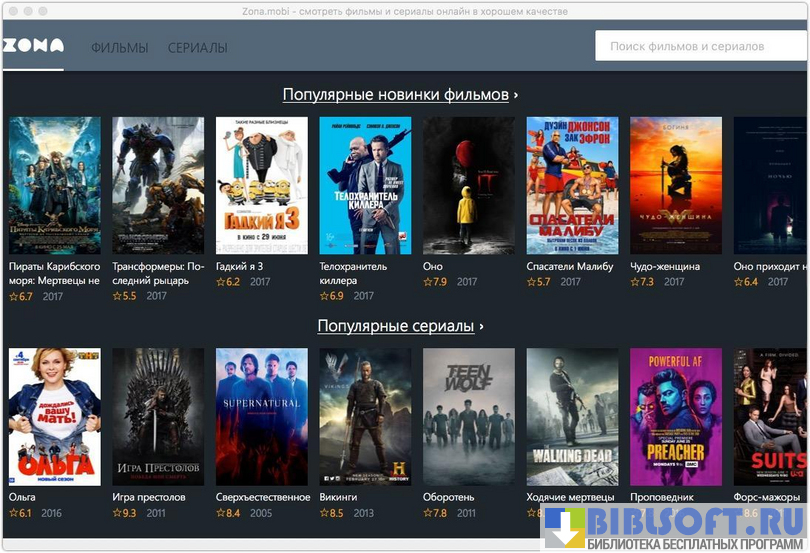
Task: Select the Supernatural series poster
Action: (262, 416)
